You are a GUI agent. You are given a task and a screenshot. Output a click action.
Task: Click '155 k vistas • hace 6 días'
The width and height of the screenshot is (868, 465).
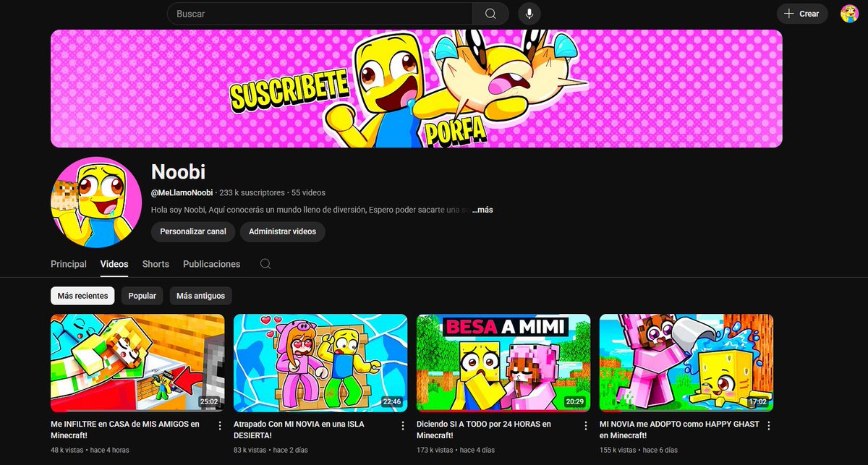(639, 450)
